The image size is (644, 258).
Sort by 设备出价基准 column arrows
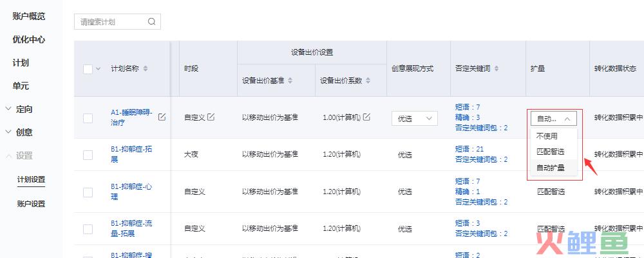290,81
